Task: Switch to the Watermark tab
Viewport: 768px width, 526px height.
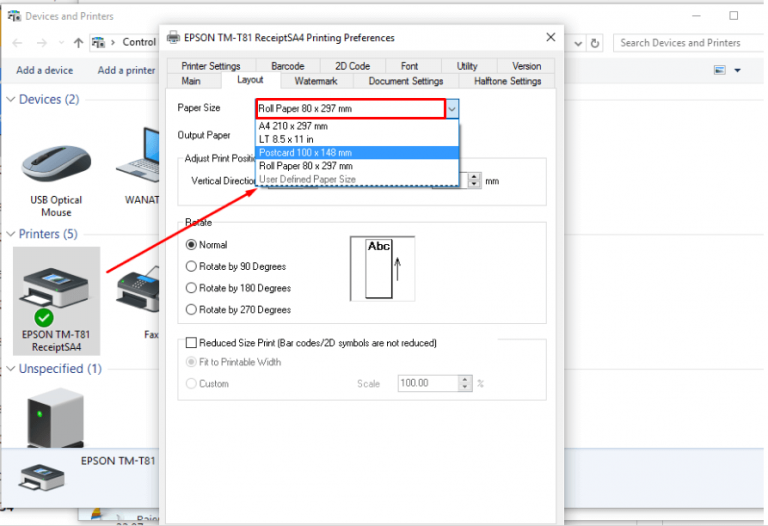Action: (316, 81)
